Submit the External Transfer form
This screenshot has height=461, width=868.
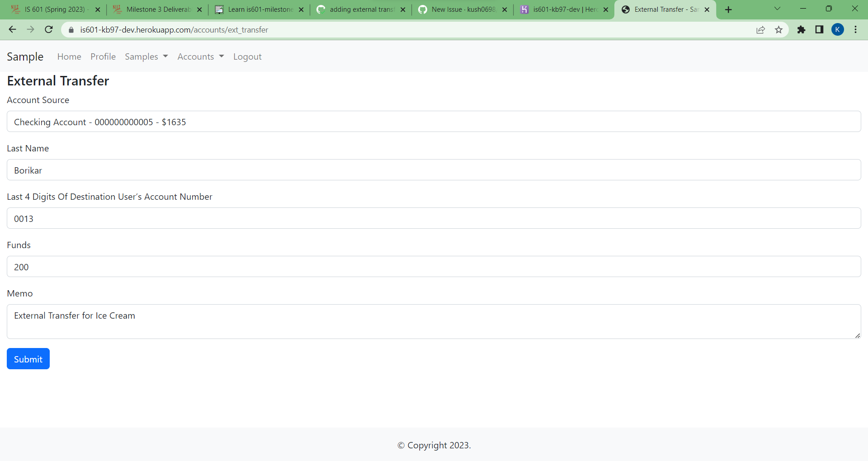click(28, 358)
